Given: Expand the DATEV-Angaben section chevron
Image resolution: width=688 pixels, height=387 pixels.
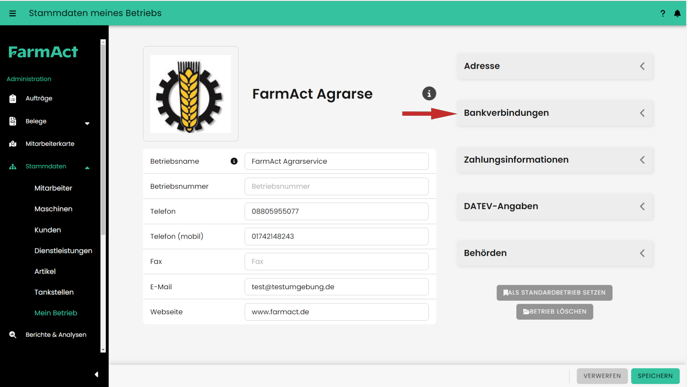Looking at the screenshot, I should (x=642, y=206).
